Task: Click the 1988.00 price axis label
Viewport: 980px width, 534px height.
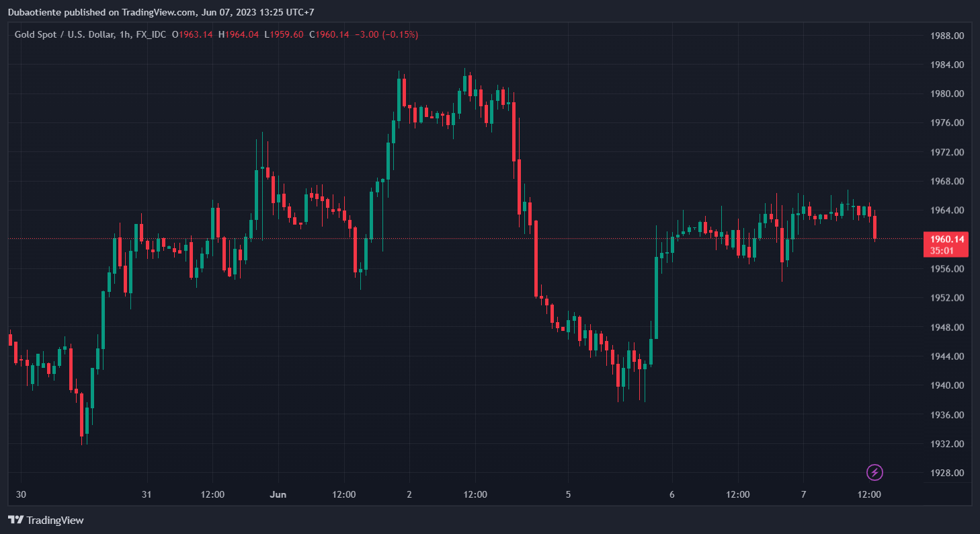Action: click(x=946, y=36)
